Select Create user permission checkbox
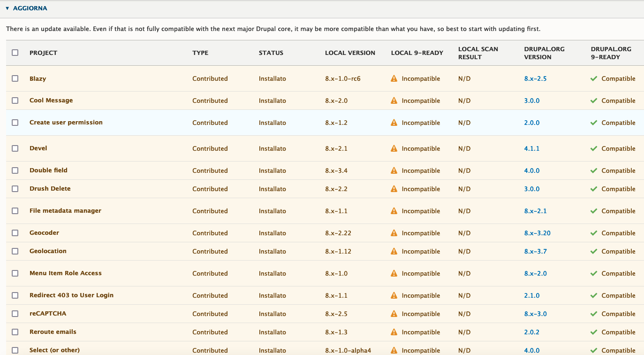The width and height of the screenshot is (644, 355). (x=15, y=123)
